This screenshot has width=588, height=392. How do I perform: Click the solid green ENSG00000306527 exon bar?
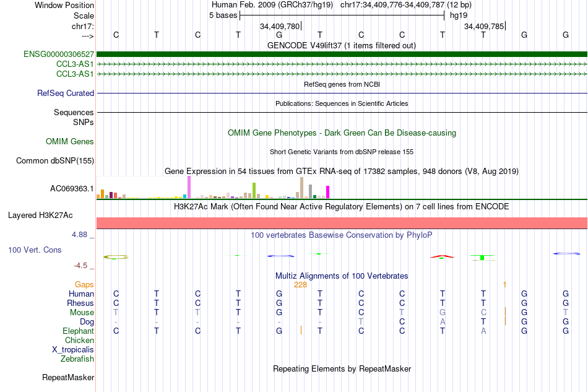[342, 54]
